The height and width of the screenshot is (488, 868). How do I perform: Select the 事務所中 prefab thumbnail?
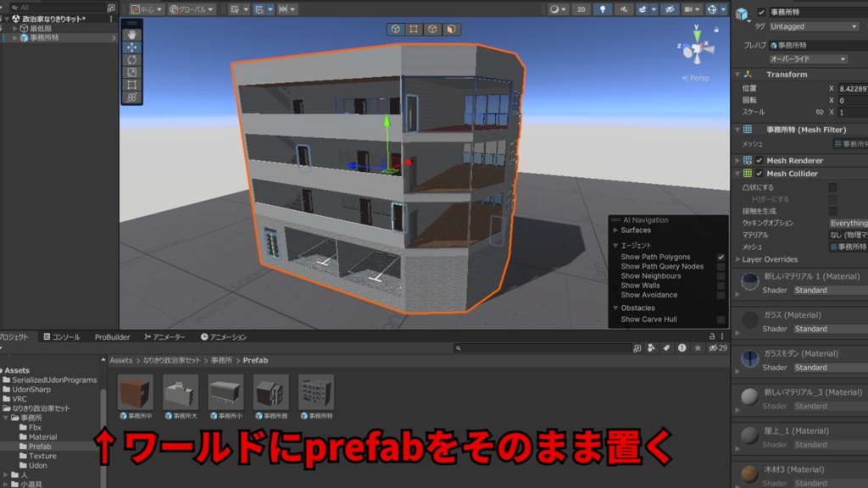coord(136,392)
